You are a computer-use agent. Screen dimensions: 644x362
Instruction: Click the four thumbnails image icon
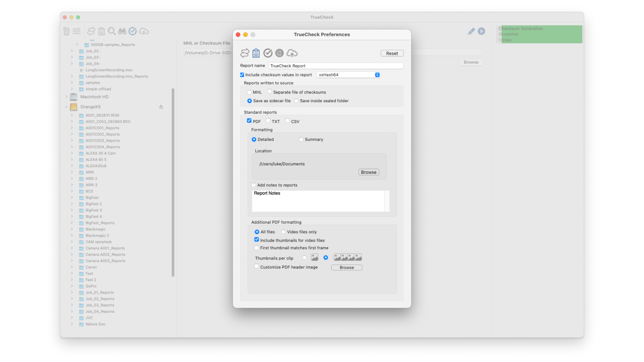pyautogui.click(x=347, y=257)
